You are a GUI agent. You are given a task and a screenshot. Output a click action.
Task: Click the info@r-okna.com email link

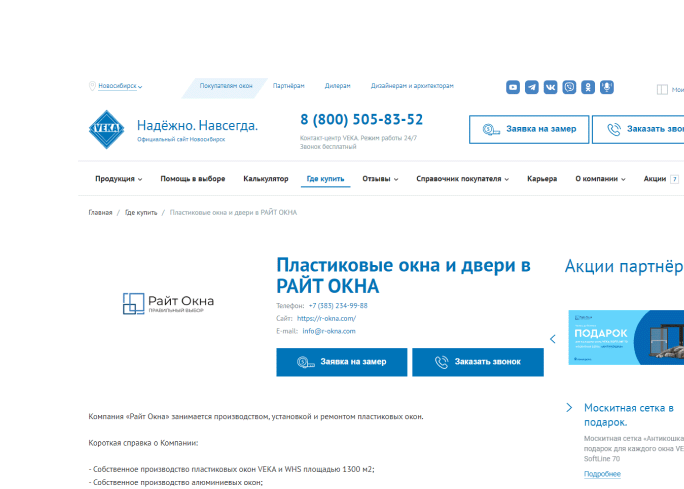[329, 331]
